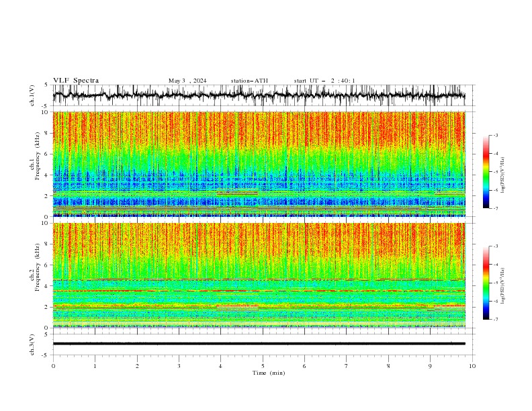Click the "4" tick on the Time axis
532x411 pixels.
(x=220, y=366)
